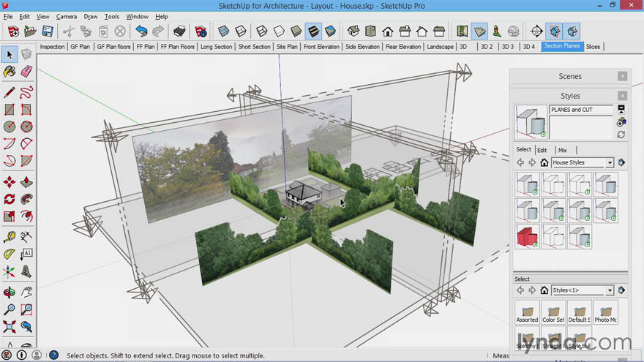Switch to Long Section scene tab
The image size is (644, 362).
[x=216, y=47]
